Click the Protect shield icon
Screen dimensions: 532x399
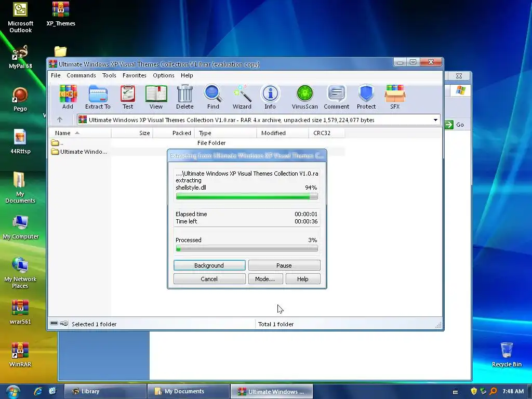pyautogui.click(x=366, y=97)
